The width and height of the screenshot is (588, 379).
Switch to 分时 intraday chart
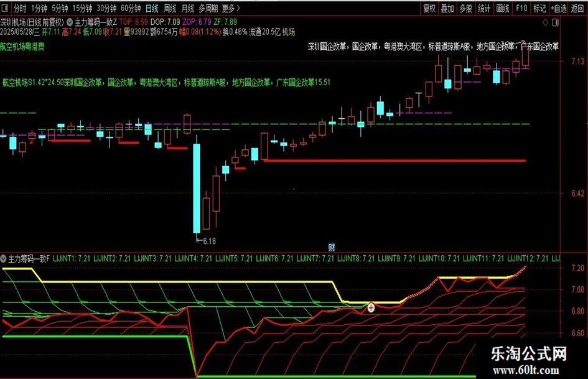tap(20, 8)
